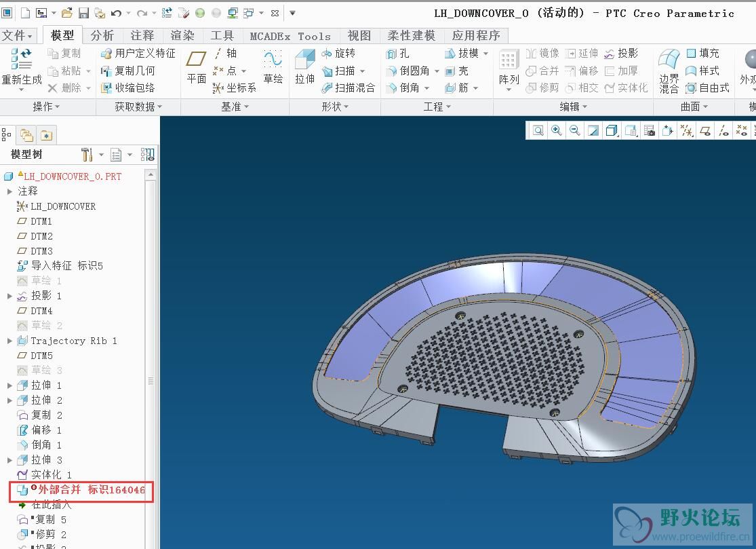The image size is (756, 549).
Task: Expand the 拉伸 3 tree node
Action: click(x=9, y=460)
